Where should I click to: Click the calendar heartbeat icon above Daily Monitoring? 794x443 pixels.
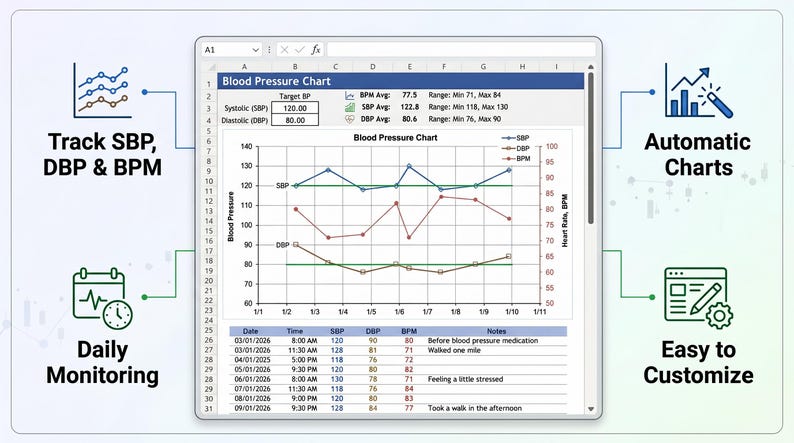coord(102,299)
